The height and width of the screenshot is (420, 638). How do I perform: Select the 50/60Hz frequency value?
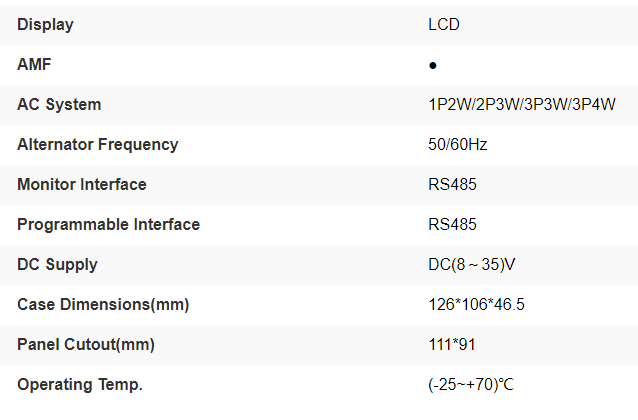[457, 144]
